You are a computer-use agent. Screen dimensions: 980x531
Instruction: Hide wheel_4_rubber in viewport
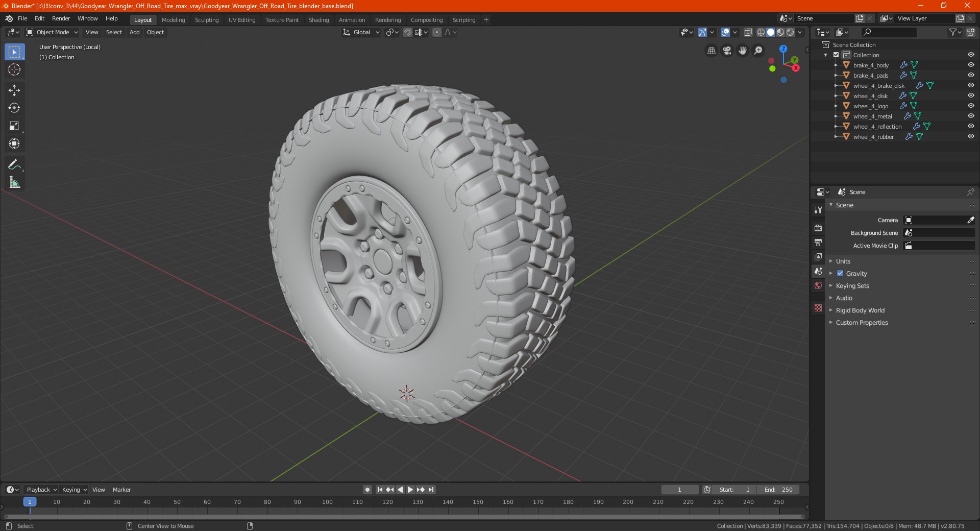point(971,136)
